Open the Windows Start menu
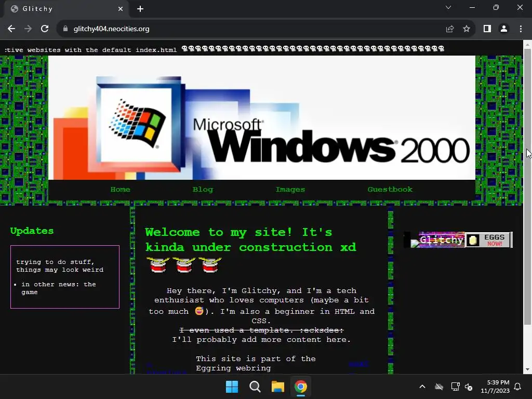The width and height of the screenshot is (532, 399). tap(232, 387)
